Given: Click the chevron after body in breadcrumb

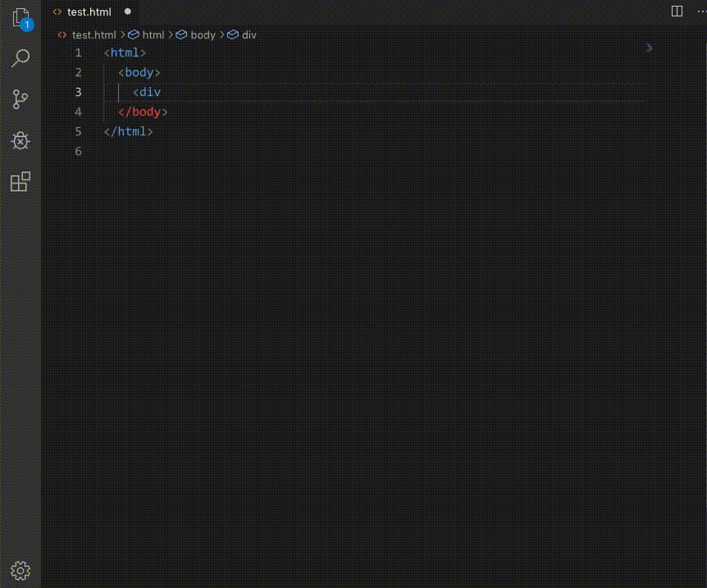Looking at the screenshot, I should (x=221, y=35).
